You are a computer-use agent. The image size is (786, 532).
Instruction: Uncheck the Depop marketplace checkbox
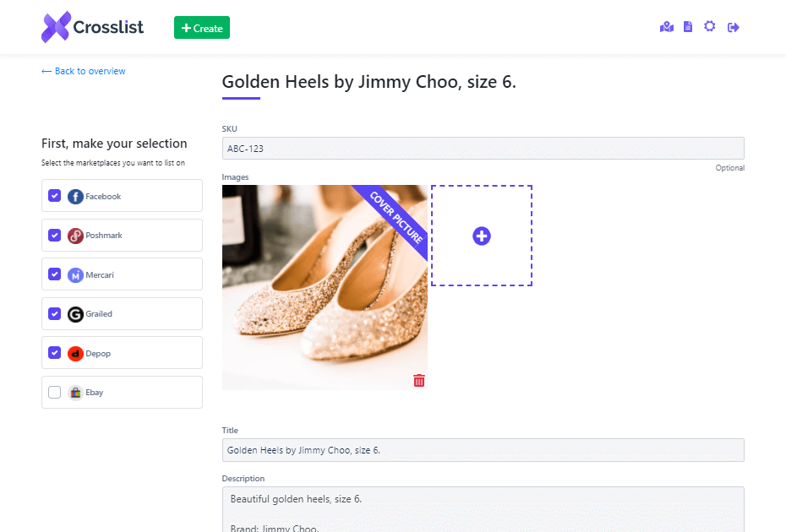(55, 353)
